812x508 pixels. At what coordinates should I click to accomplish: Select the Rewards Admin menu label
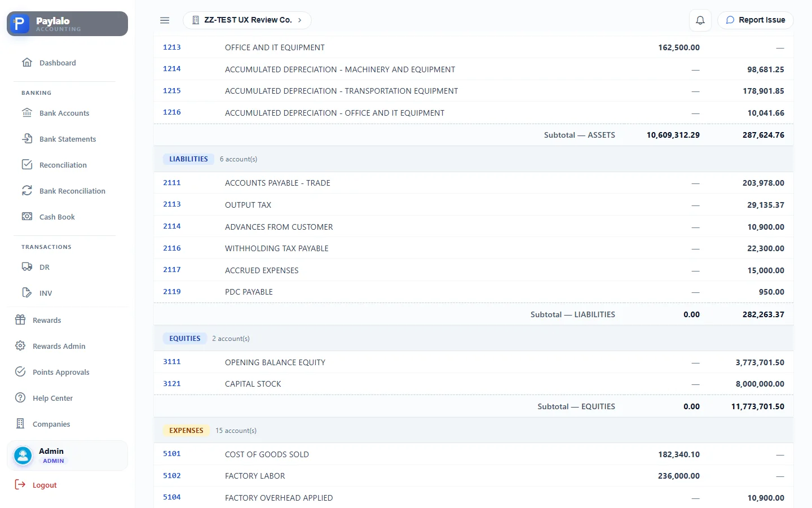[59, 347]
